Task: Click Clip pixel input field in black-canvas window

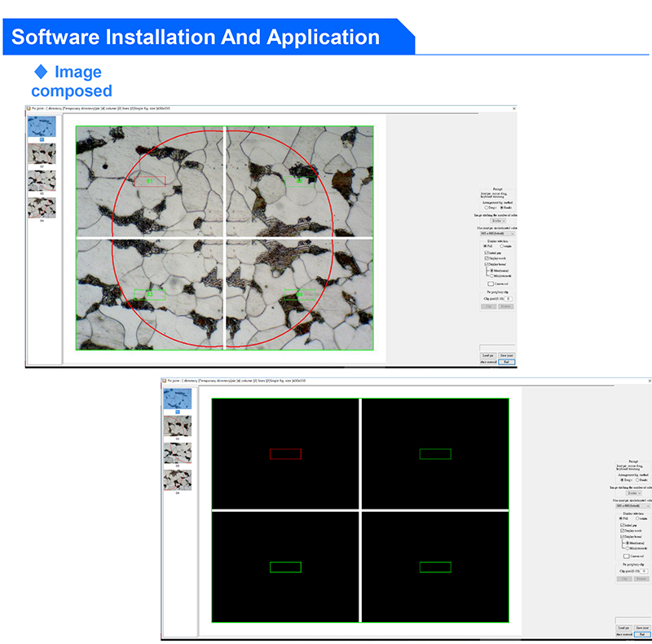Action: (x=644, y=571)
